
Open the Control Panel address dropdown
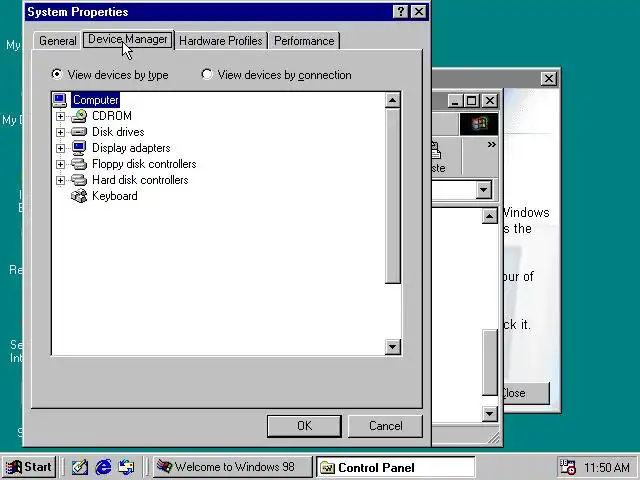tap(484, 190)
